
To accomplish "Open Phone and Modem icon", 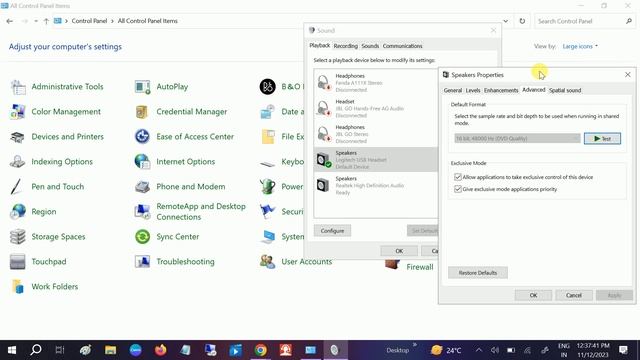I will coord(142,187).
